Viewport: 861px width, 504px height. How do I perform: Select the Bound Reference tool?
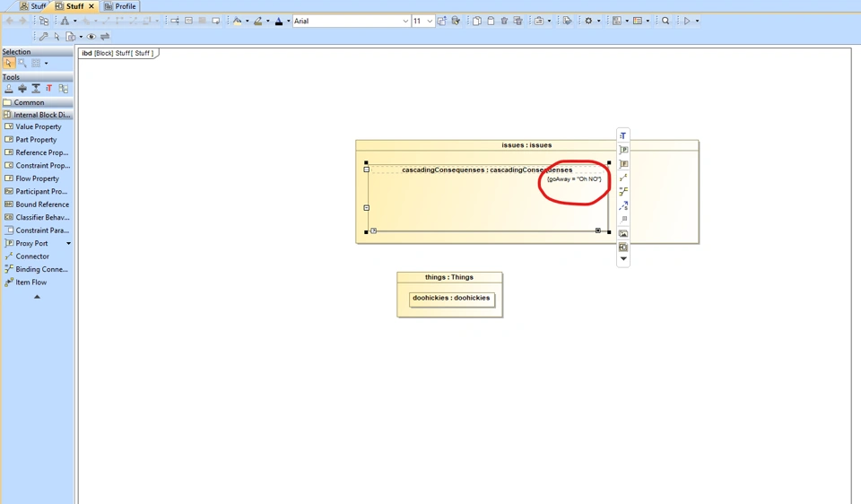(38, 204)
